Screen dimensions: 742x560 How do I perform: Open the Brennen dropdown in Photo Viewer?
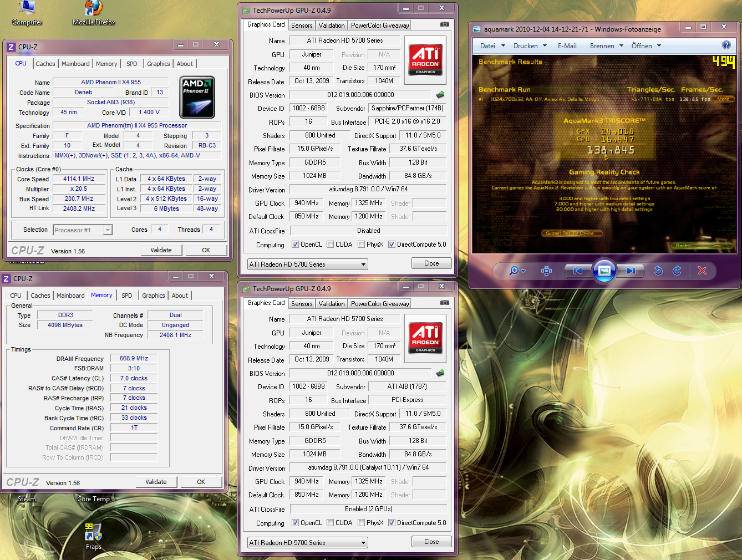(607, 46)
